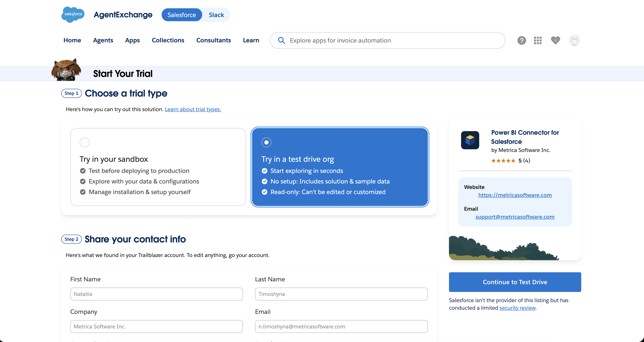The height and width of the screenshot is (342, 644).
Task: Click Continue to Test Drive button
Action: (515, 282)
